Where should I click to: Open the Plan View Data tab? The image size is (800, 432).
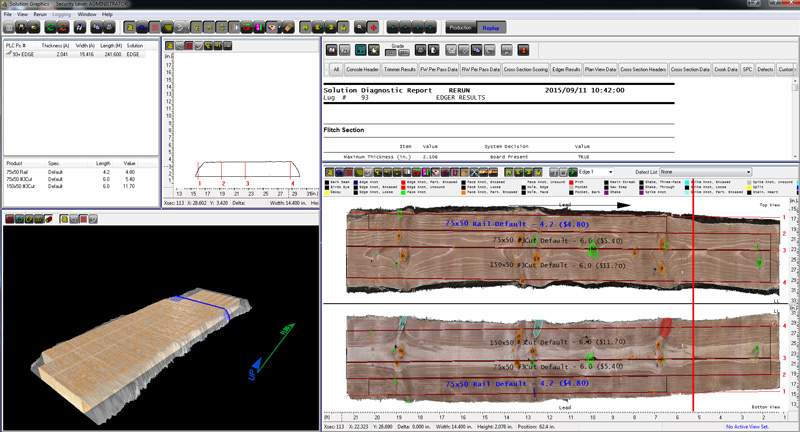(600, 69)
